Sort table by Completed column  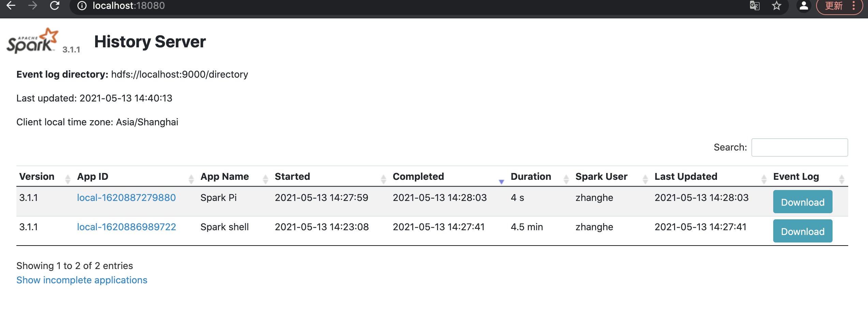[x=418, y=176]
